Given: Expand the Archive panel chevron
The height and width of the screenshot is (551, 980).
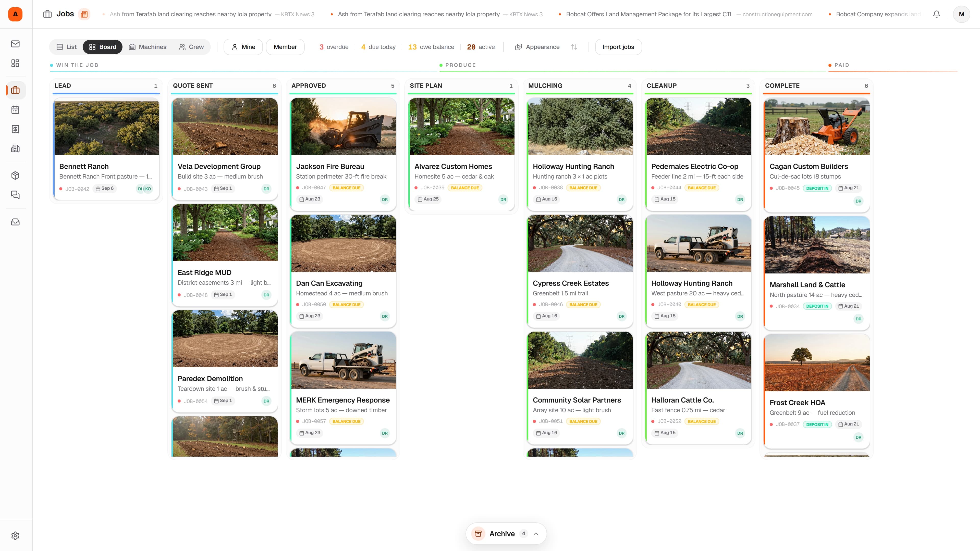Looking at the screenshot, I should coord(536,533).
